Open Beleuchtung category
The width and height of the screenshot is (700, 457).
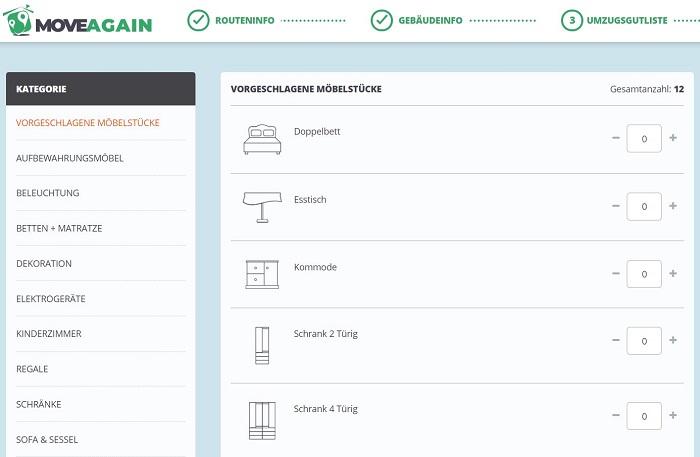pyautogui.click(x=48, y=193)
